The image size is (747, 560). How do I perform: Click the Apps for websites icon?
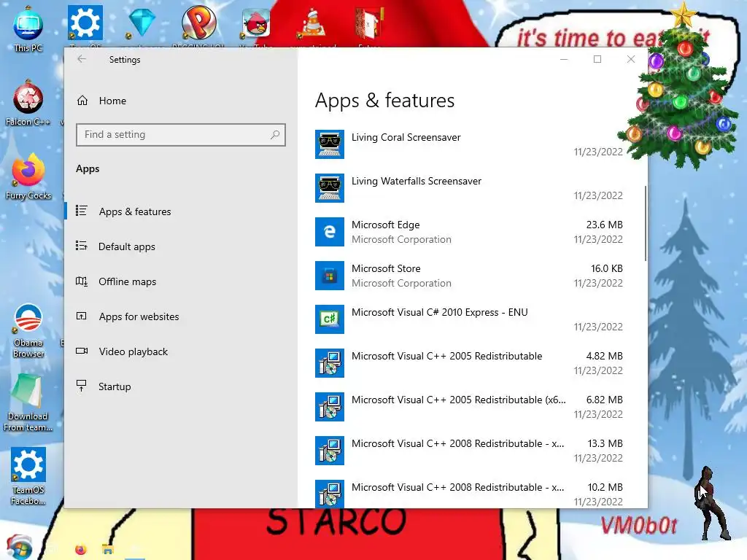click(82, 316)
